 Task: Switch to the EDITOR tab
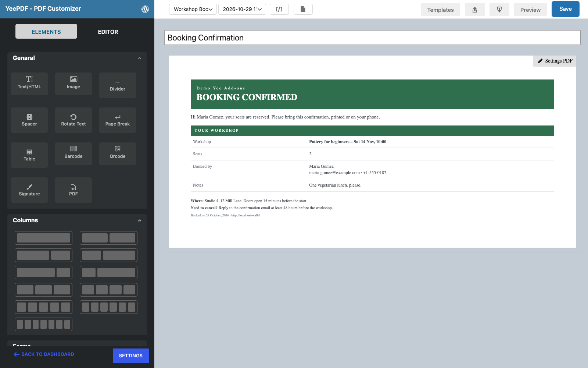click(108, 32)
